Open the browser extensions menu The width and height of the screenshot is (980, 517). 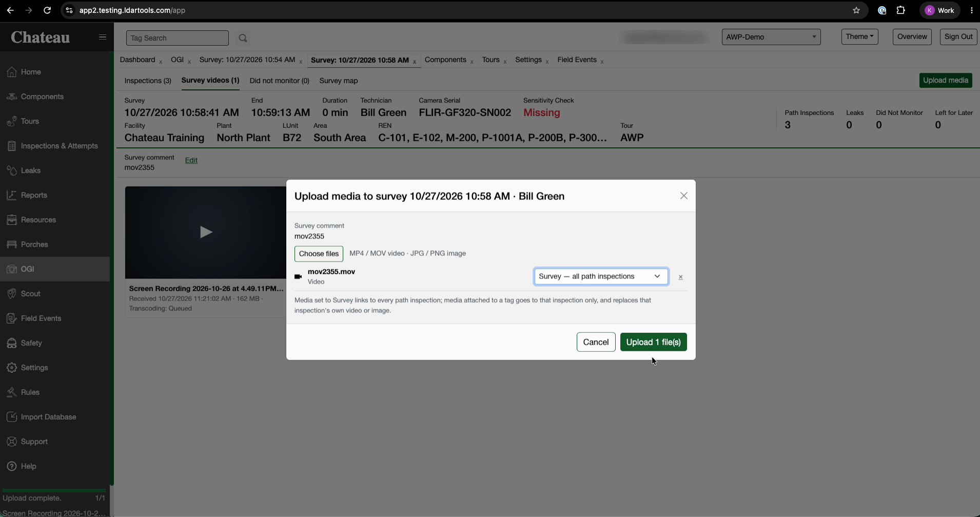901,10
